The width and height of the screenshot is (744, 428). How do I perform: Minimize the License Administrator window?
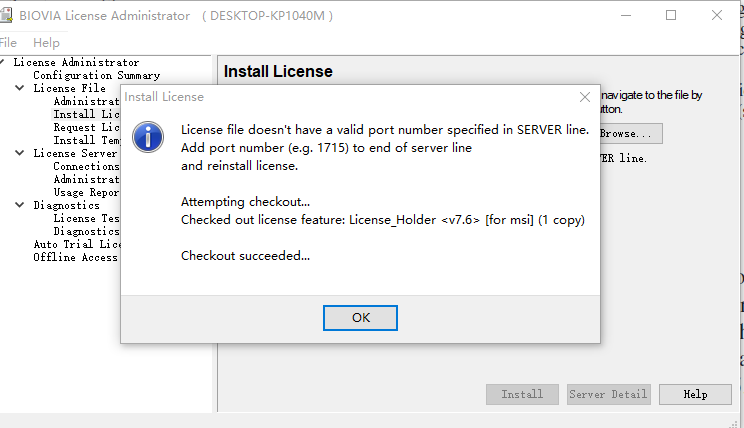(625, 15)
